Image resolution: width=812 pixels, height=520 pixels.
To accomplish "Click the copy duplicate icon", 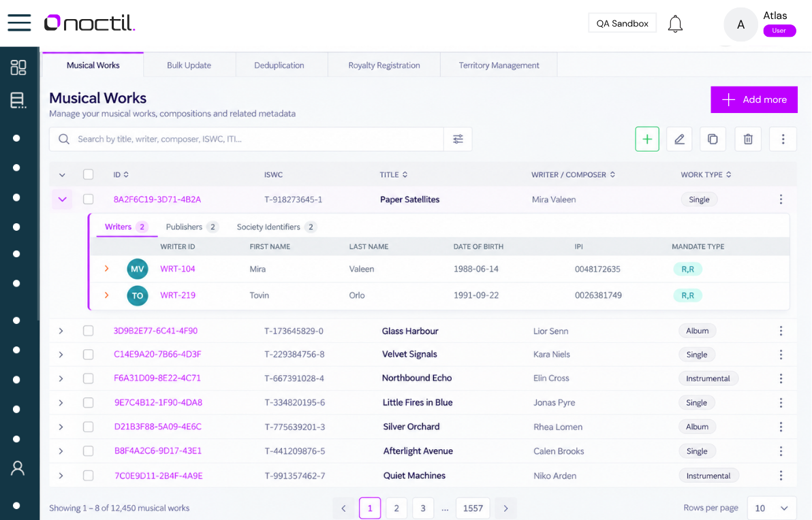I will 713,139.
